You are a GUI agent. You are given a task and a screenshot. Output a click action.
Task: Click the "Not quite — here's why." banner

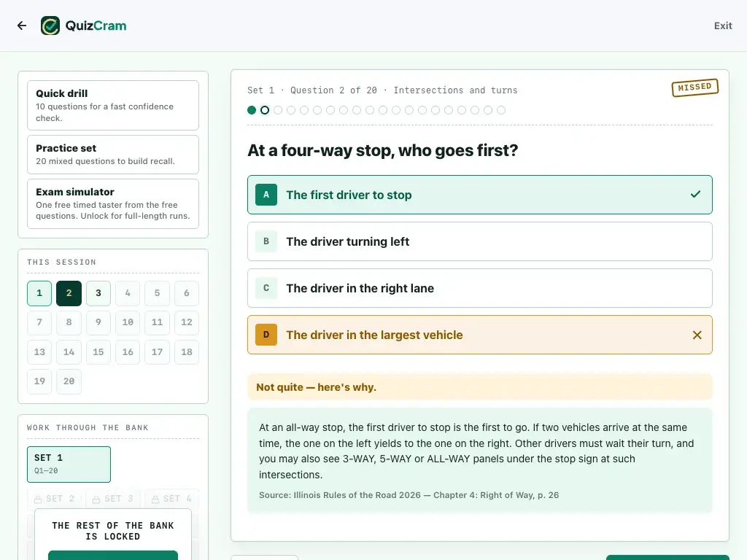tap(480, 387)
